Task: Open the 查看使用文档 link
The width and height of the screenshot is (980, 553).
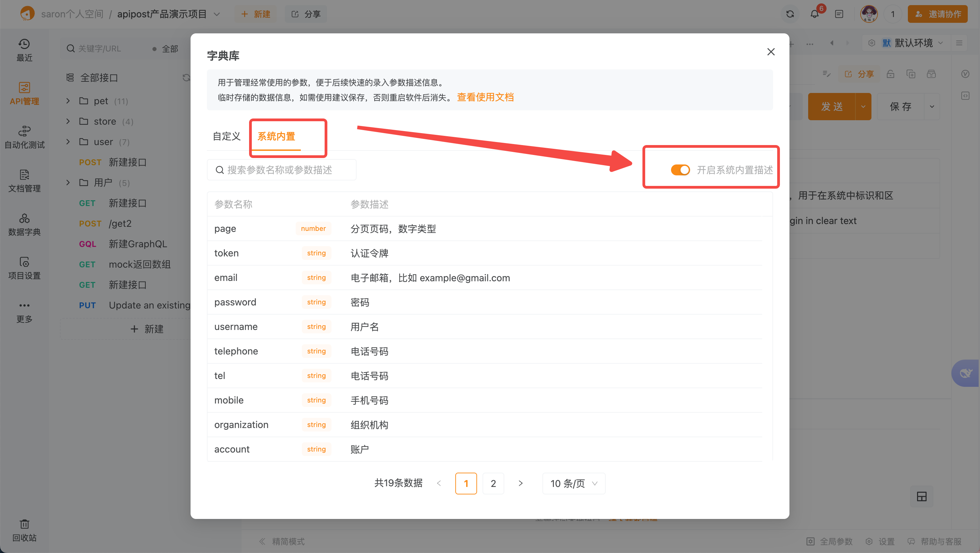Action: coord(485,97)
